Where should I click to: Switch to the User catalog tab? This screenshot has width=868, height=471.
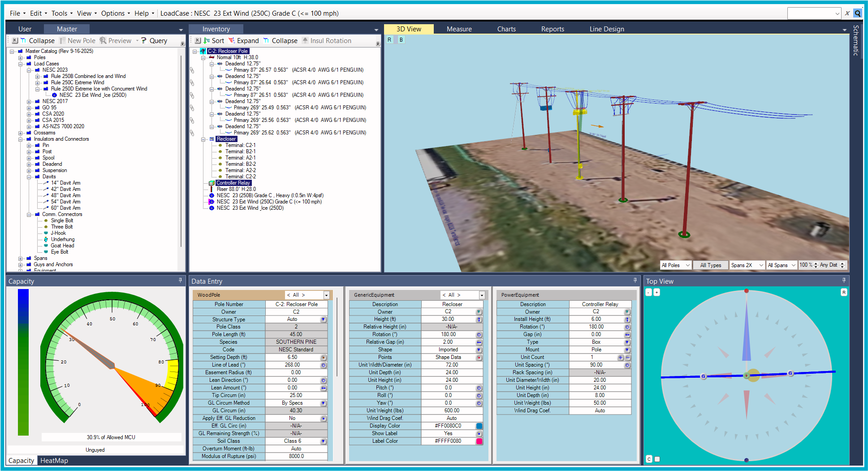[x=25, y=29]
